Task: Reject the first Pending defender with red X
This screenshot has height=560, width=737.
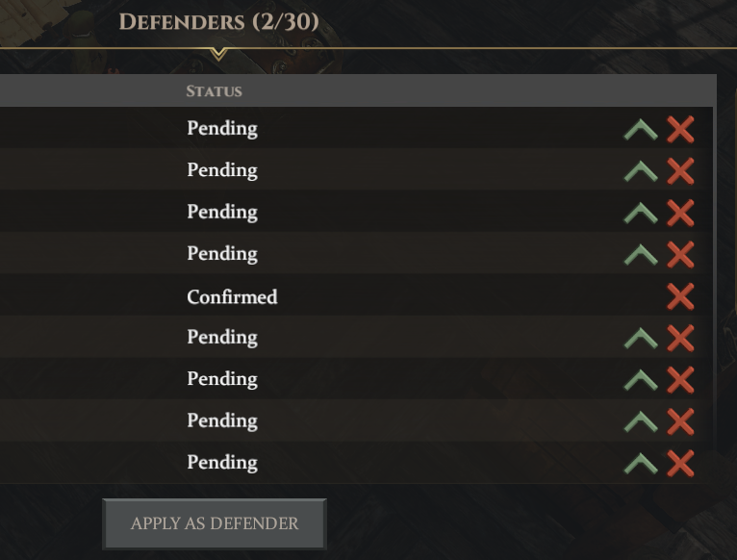Action: (680, 129)
